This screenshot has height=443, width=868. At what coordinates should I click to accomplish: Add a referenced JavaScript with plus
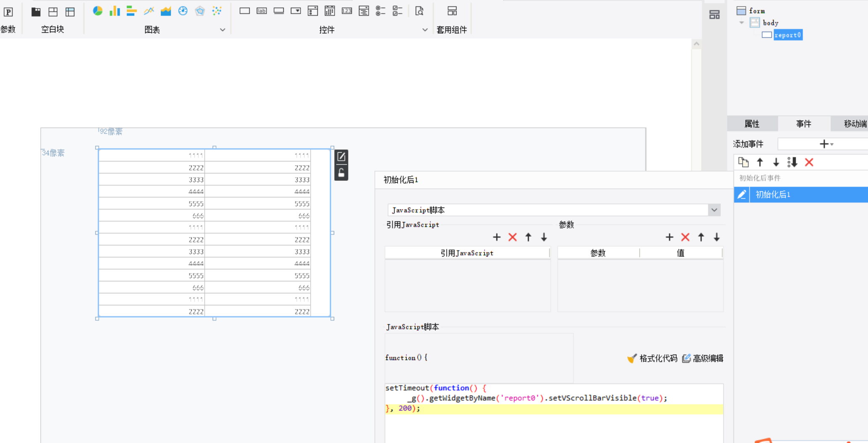tap(497, 237)
